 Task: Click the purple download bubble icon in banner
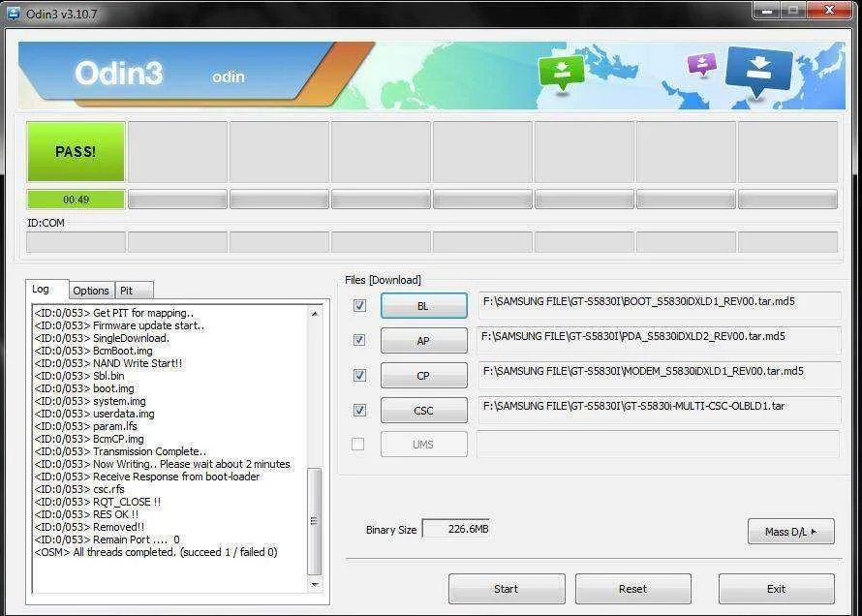click(702, 64)
